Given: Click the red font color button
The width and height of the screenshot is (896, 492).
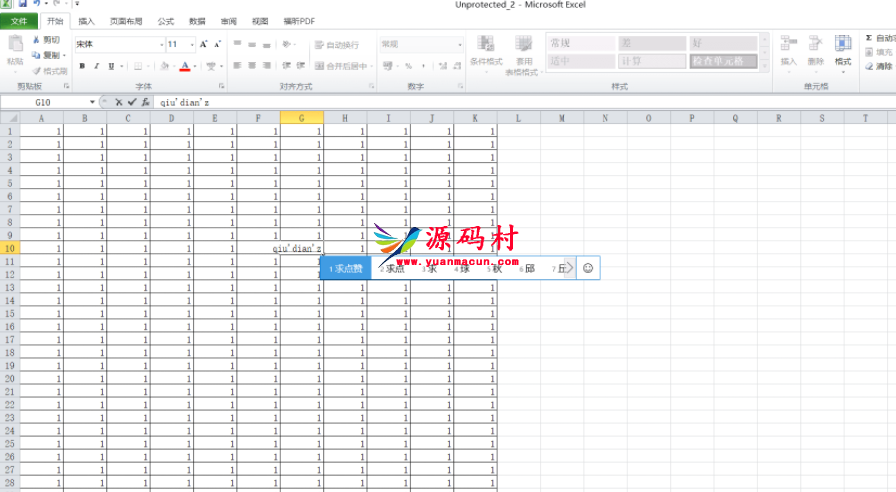Looking at the screenshot, I should click(185, 66).
